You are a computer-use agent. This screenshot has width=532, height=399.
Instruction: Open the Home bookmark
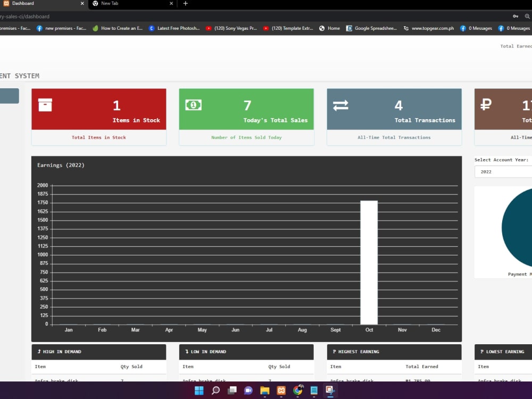coord(329,28)
